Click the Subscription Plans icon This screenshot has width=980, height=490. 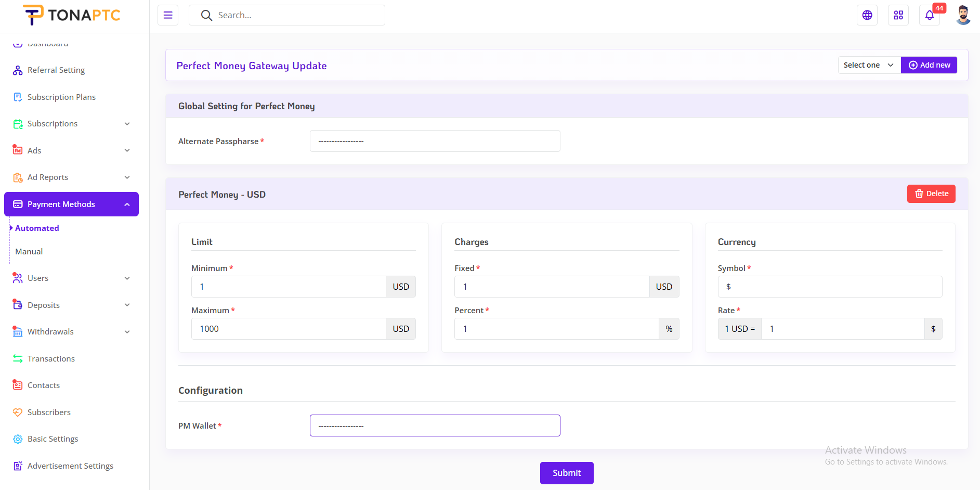coord(18,97)
